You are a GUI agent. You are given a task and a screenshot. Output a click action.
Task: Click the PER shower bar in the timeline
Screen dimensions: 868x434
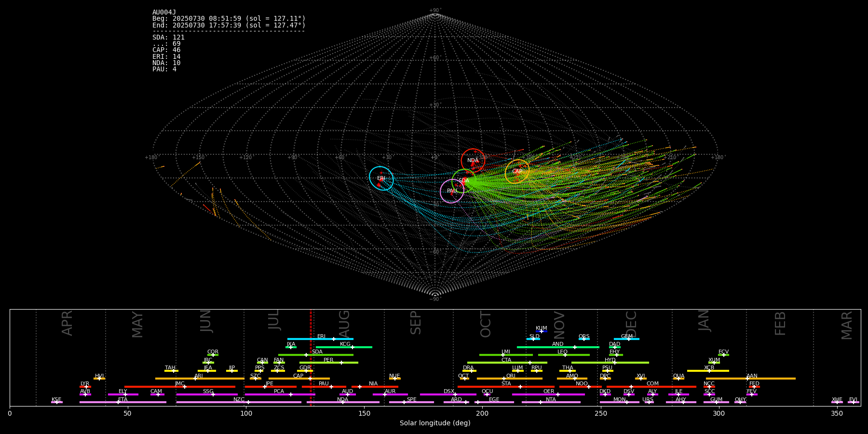(x=329, y=363)
